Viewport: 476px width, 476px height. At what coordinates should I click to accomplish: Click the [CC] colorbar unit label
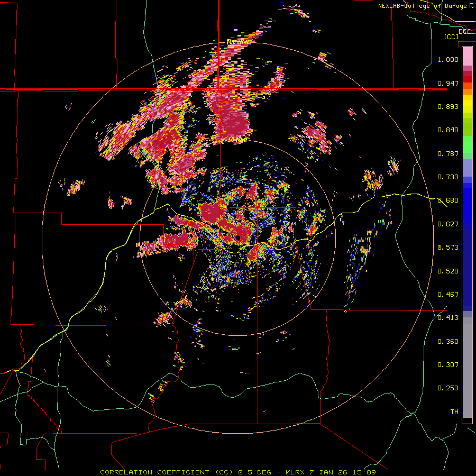451,36
